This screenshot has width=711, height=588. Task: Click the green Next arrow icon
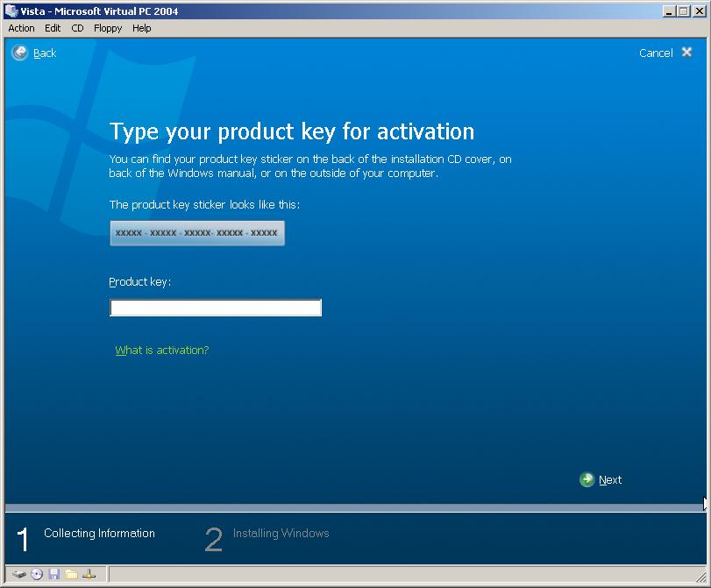587,479
